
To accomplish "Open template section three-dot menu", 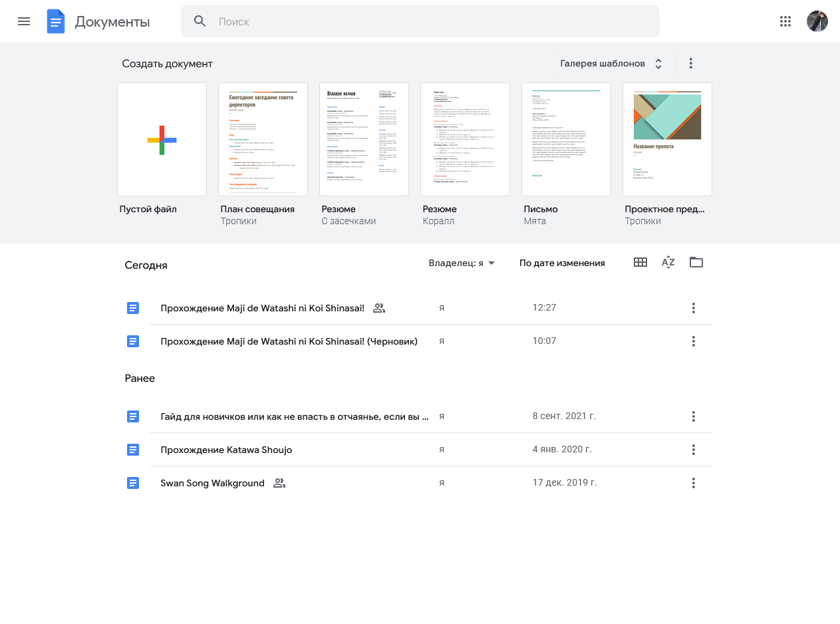I will (x=691, y=64).
